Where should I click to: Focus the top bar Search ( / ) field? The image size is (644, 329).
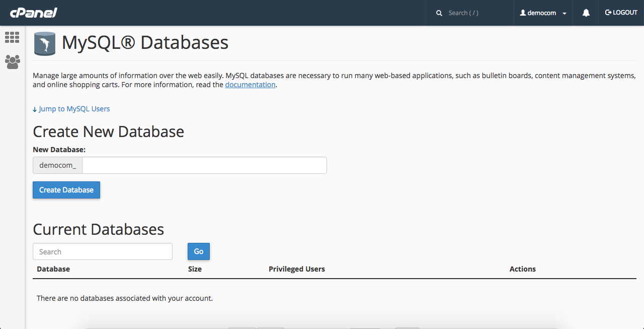coord(475,13)
